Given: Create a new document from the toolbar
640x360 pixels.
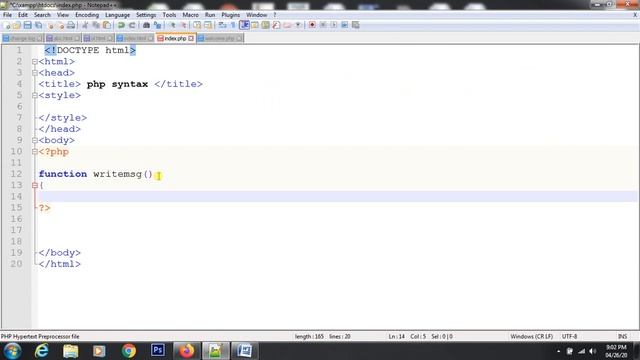Looking at the screenshot, I should click(7, 25).
